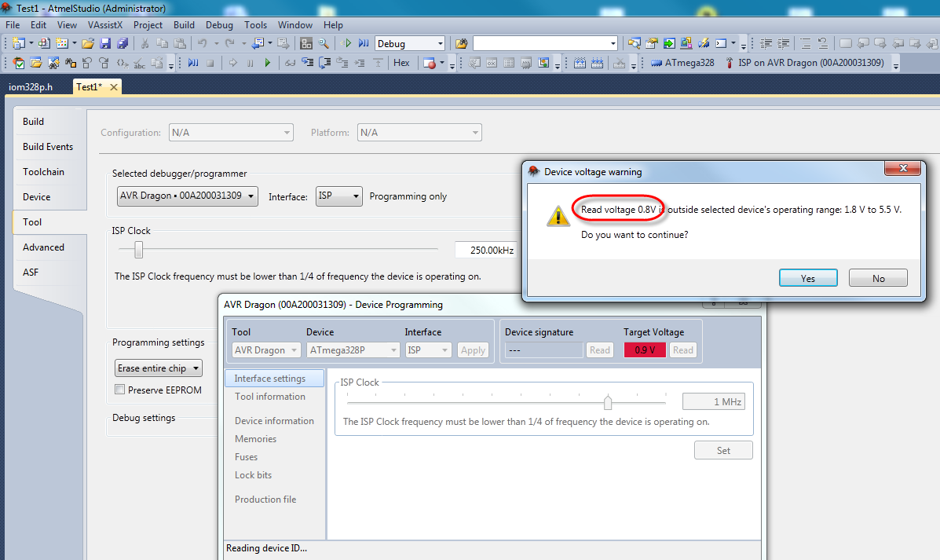The image size is (940, 560).
Task: Select the Toolchain properties tab
Action: (43, 171)
